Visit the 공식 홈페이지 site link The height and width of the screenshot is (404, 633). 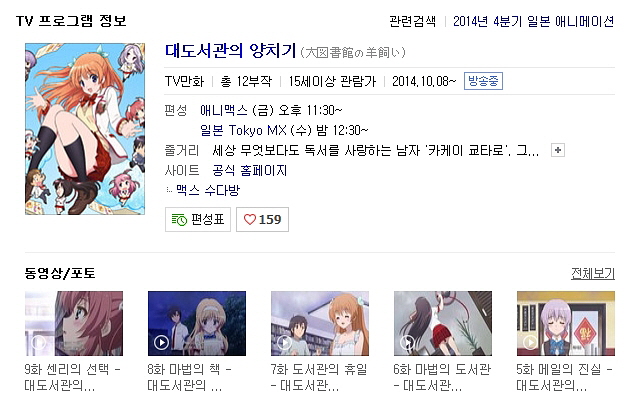click(x=249, y=170)
